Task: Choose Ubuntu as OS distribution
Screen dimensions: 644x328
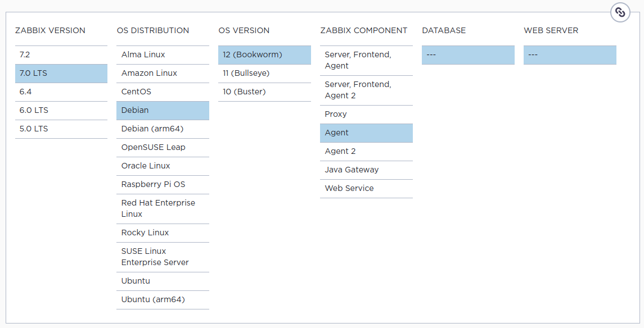Action: (163, 281)
